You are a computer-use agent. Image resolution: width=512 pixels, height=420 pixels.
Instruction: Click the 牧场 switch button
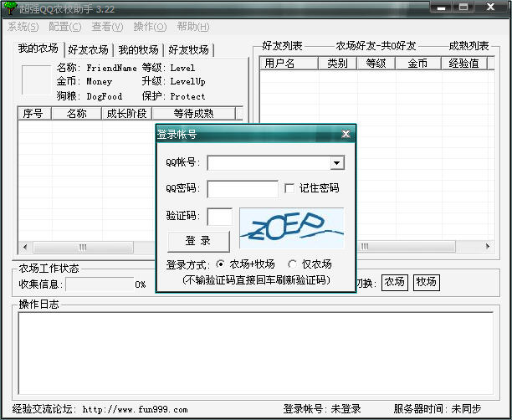coord(426,282)
